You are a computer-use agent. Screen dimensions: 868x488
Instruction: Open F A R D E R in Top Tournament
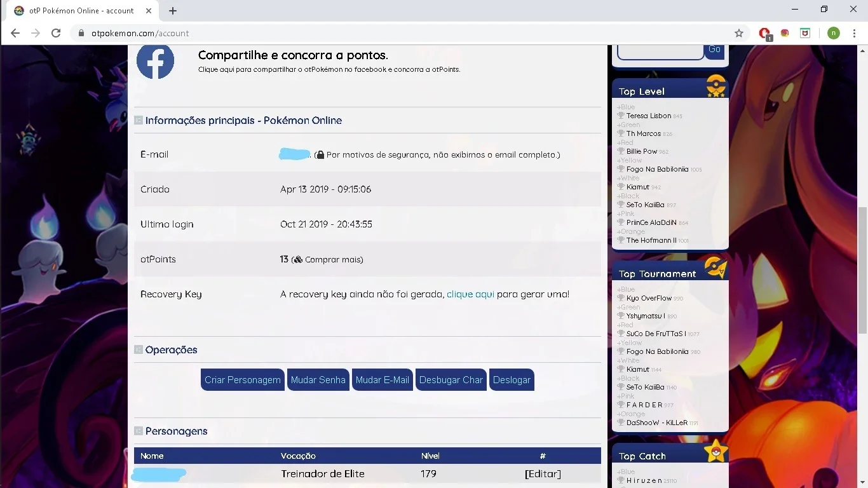click(x=644, y=405)
